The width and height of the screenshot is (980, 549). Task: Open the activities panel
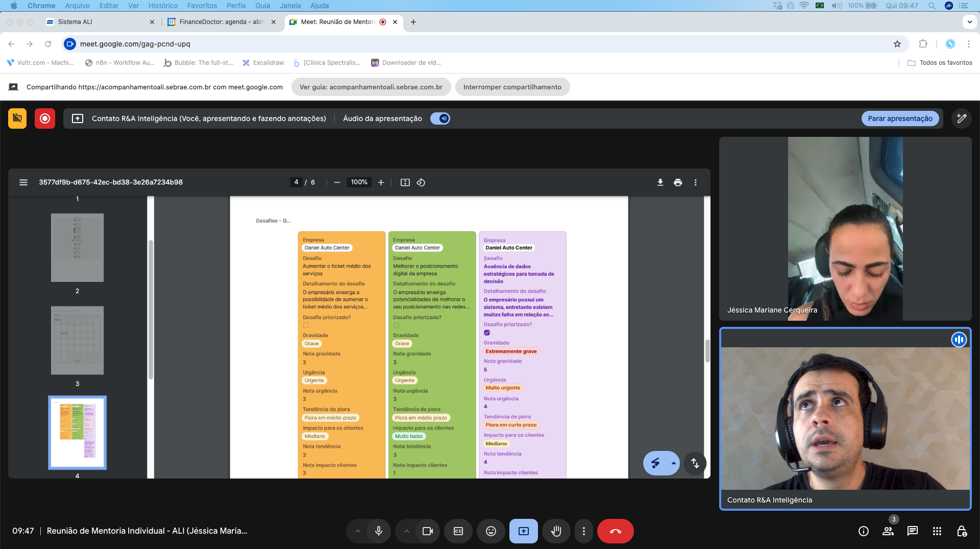[x=937, y=531]
